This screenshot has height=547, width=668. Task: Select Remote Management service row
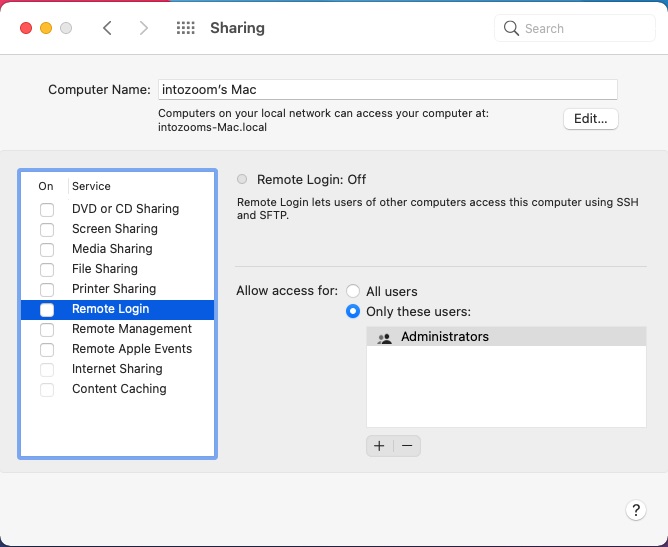pyautogui.click(x=118, y=329)
